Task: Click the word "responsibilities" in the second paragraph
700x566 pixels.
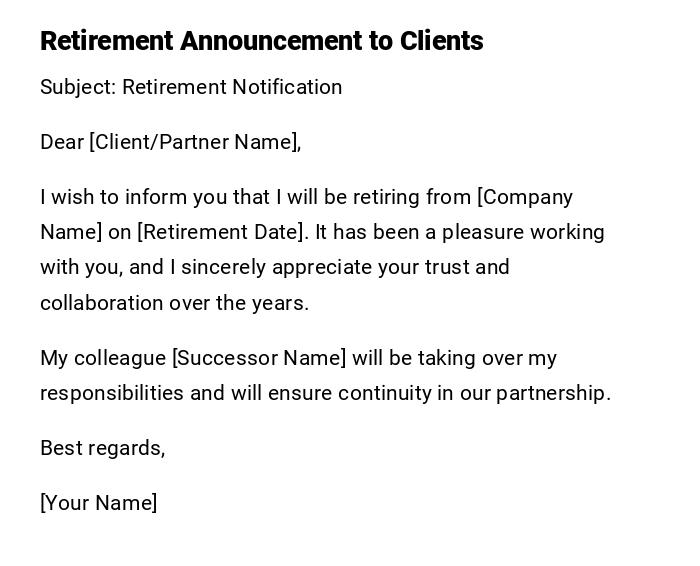Action: pos(112,393)
